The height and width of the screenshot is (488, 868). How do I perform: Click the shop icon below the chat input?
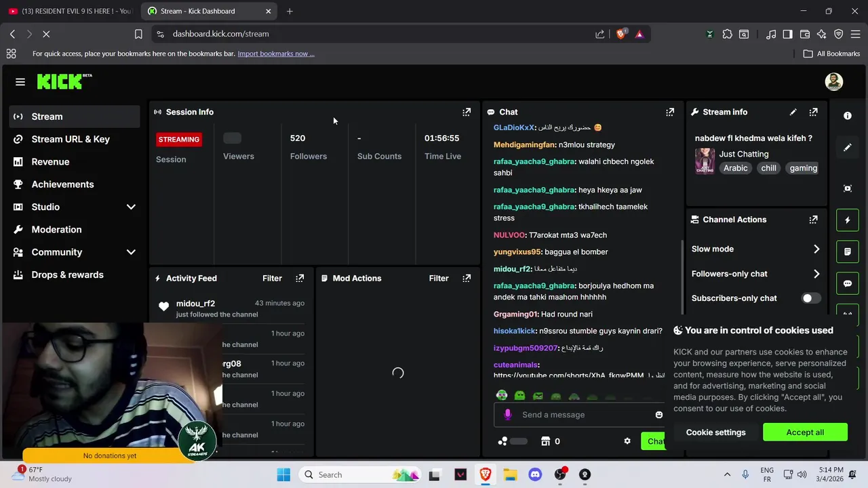(545, 441)
